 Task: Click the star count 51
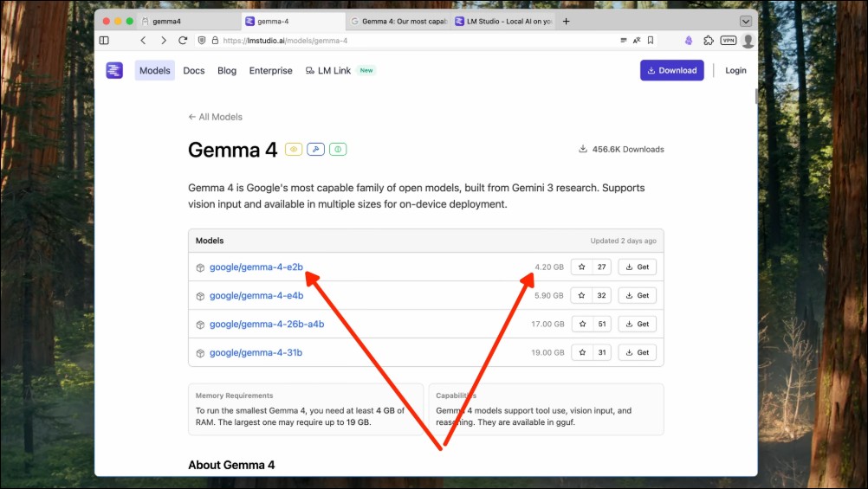pos(602,325)
